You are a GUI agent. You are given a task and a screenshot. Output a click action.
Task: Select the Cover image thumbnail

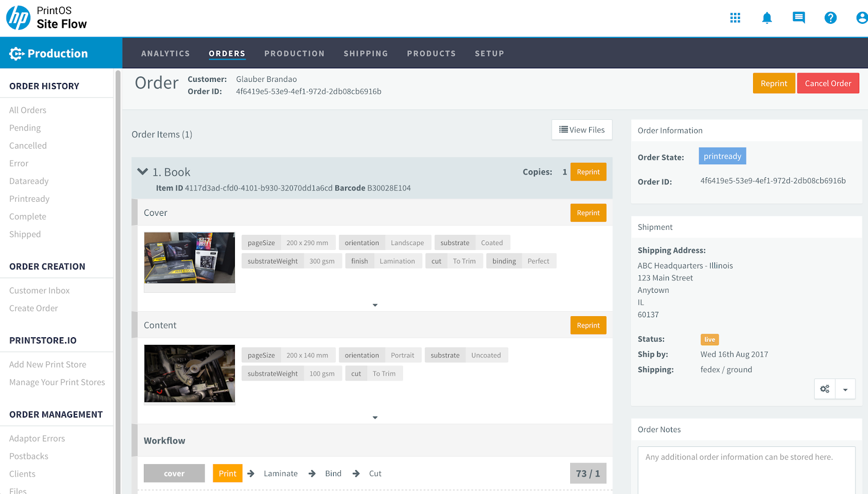point(189,258)
